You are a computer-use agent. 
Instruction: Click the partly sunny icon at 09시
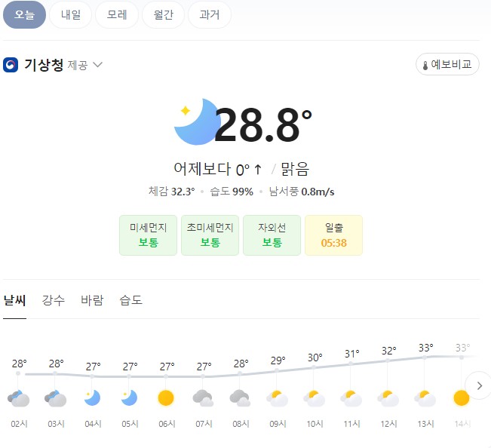277,398
